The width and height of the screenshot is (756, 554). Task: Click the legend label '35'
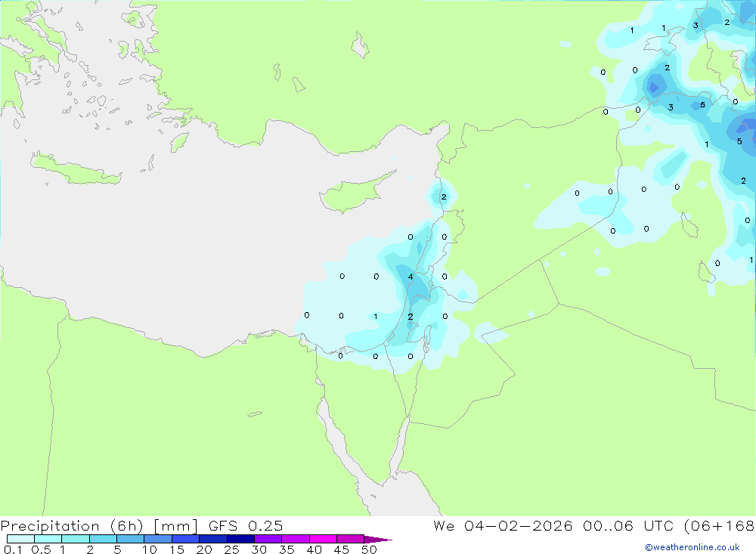click(x=287, y=549)
